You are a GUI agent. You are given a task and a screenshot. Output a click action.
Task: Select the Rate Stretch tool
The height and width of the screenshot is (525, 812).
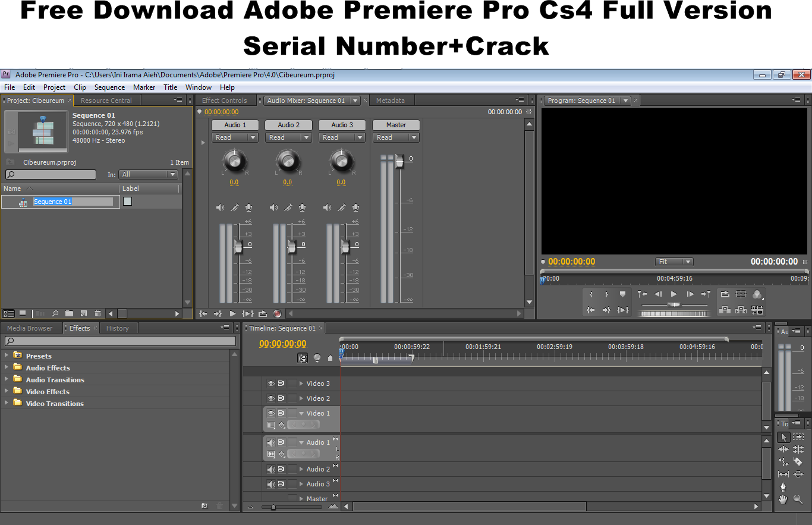pyautogui.click(x=783, y=462)
